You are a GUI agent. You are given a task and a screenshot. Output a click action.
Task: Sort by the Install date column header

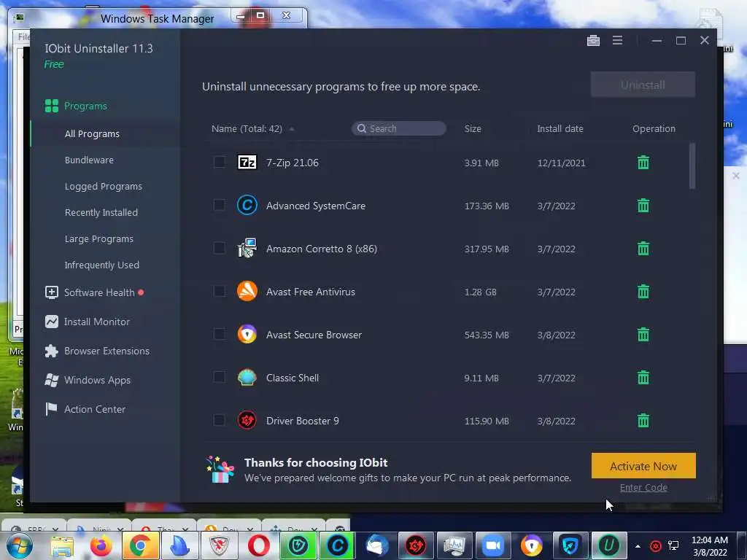pos(560,128)
